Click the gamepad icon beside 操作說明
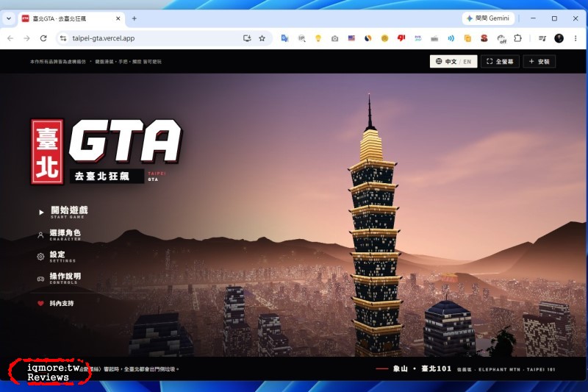The width and height of the screenshot is (588, 392). click(40, 279)
